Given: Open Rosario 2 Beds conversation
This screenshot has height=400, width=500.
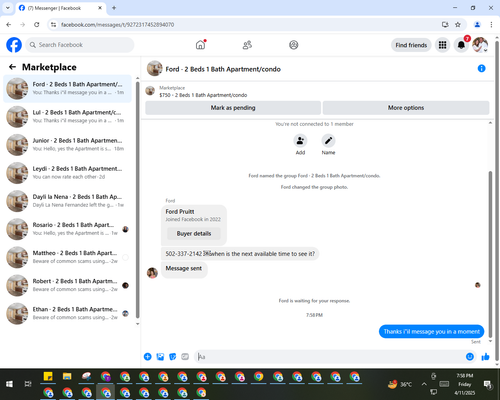Looking at the screenshot, I should point(67,229).
